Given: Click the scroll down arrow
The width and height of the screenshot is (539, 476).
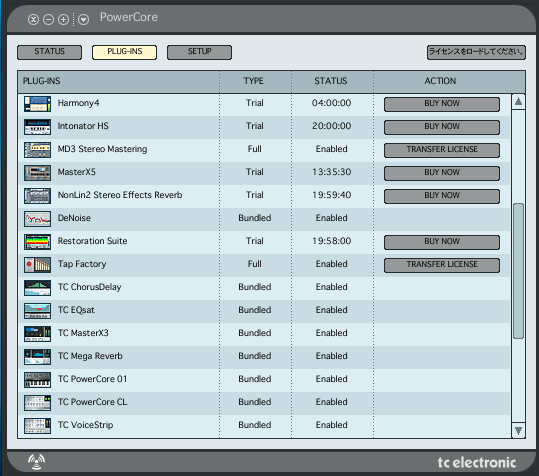Looking at the screenshot, I should pyautogui.click(x=518, y=430).
